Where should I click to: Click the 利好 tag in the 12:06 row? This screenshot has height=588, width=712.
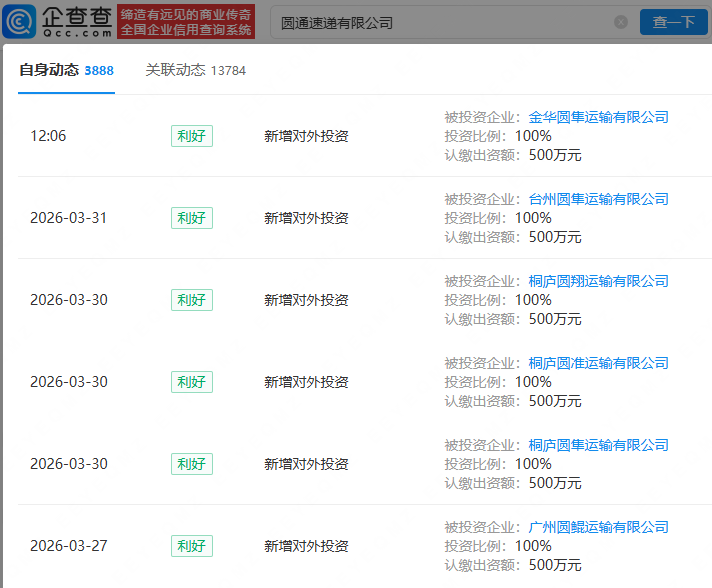191,136
